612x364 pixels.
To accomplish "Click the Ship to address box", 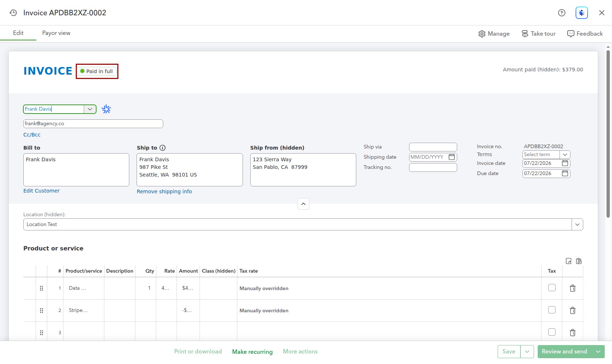I will pos(190,170).
